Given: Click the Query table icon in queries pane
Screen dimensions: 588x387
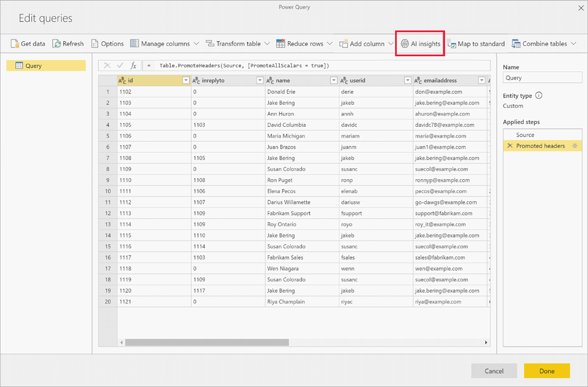Looking at the screenshot, I should click(19, 65).
